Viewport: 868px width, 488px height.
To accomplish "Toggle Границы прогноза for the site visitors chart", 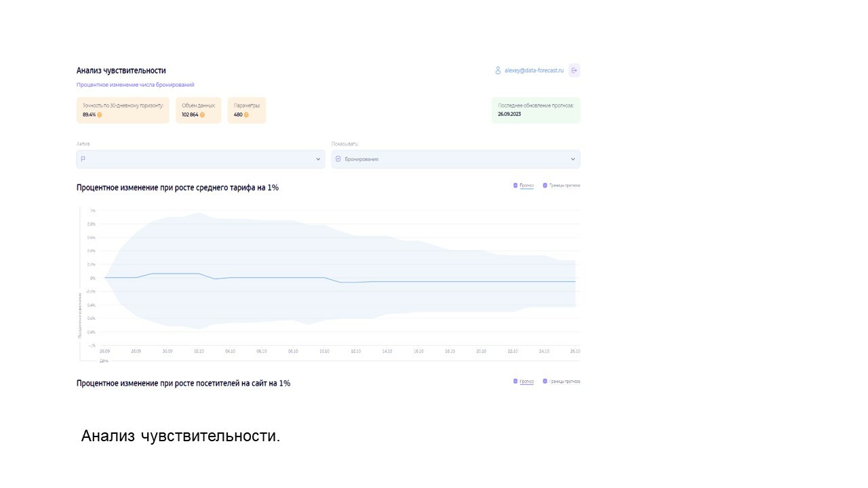I will click(x=545, y=381).
